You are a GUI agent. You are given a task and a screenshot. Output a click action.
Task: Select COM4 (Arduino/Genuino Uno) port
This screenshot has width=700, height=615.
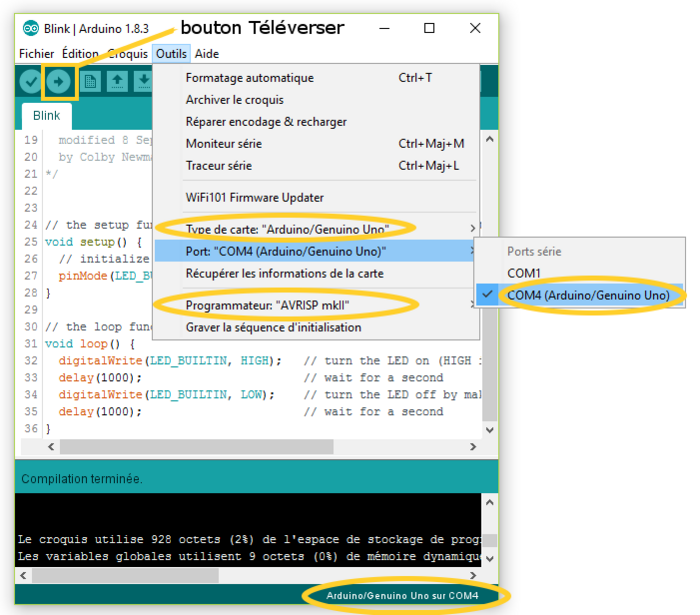pyautogui.click(x=579, y=295)
